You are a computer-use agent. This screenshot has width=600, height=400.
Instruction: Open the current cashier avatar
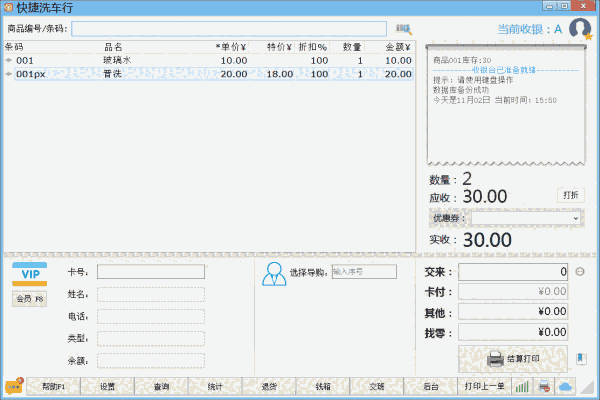(580, 28)
